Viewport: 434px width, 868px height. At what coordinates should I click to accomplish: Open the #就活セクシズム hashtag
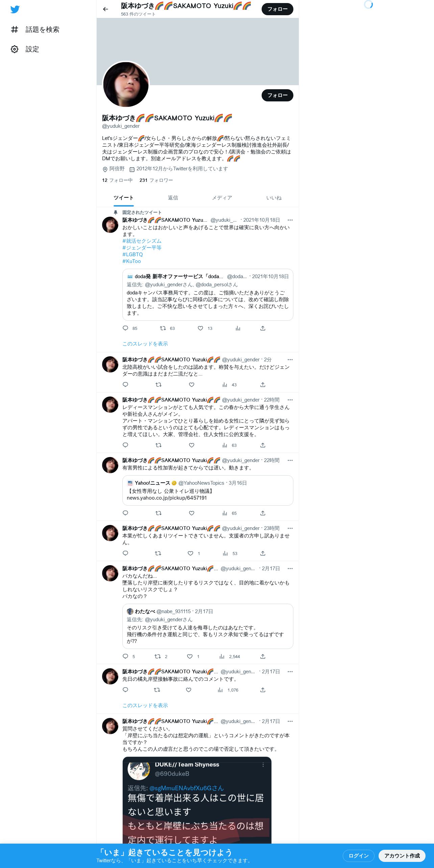coord(142,241)
